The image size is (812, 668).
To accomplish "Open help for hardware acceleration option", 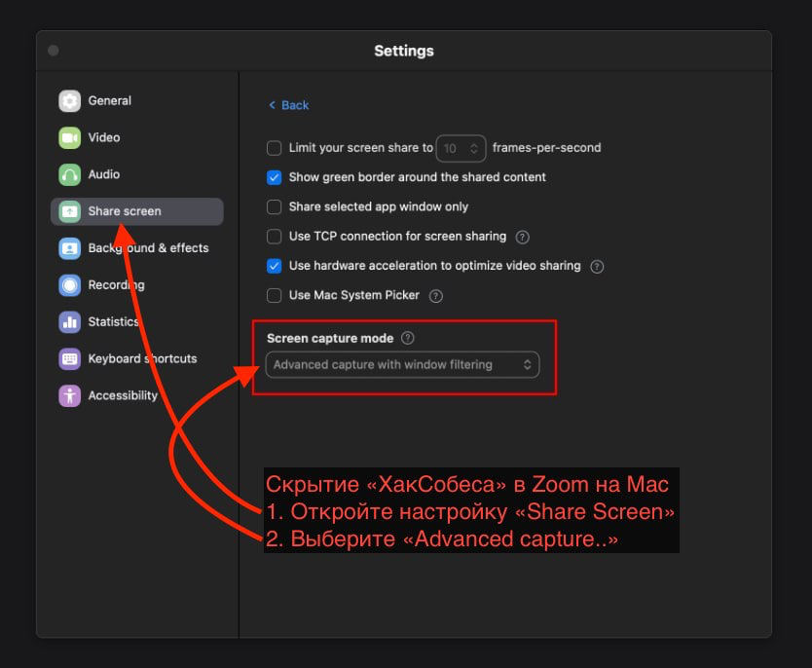I will [597, 267].
